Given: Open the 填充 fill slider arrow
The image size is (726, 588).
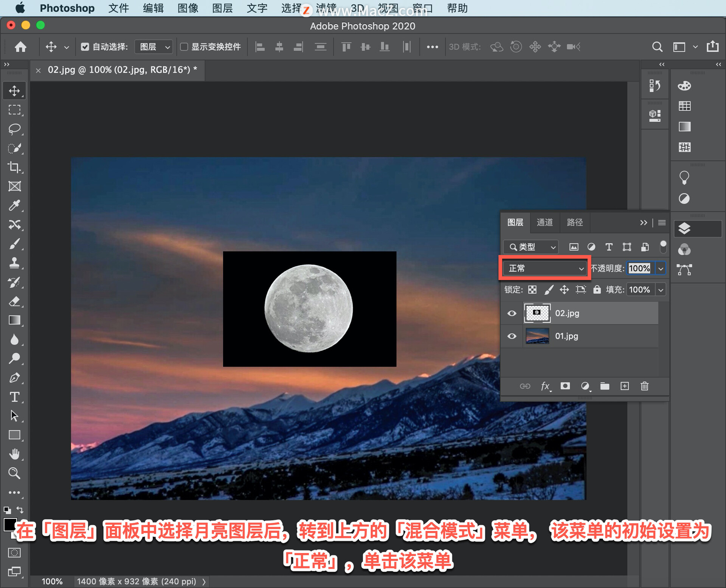Looking at the screenshot, I should 661,290.
